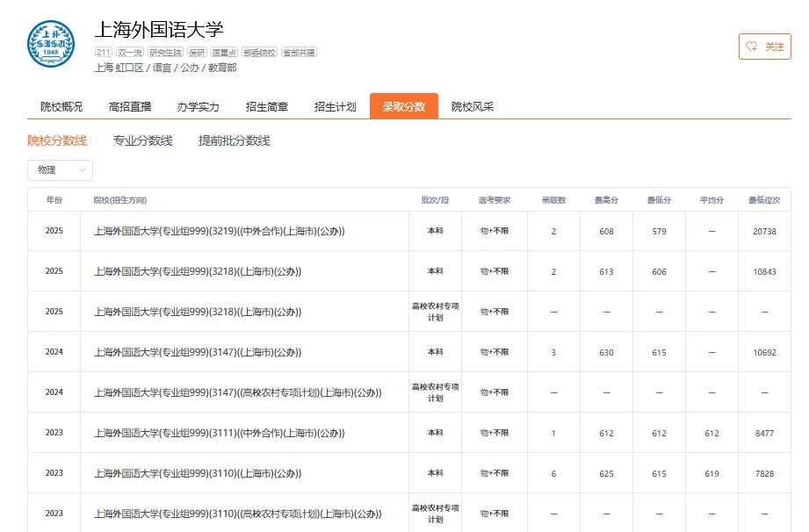Click 2025 本科 row with code (3218)

(409, 271)
